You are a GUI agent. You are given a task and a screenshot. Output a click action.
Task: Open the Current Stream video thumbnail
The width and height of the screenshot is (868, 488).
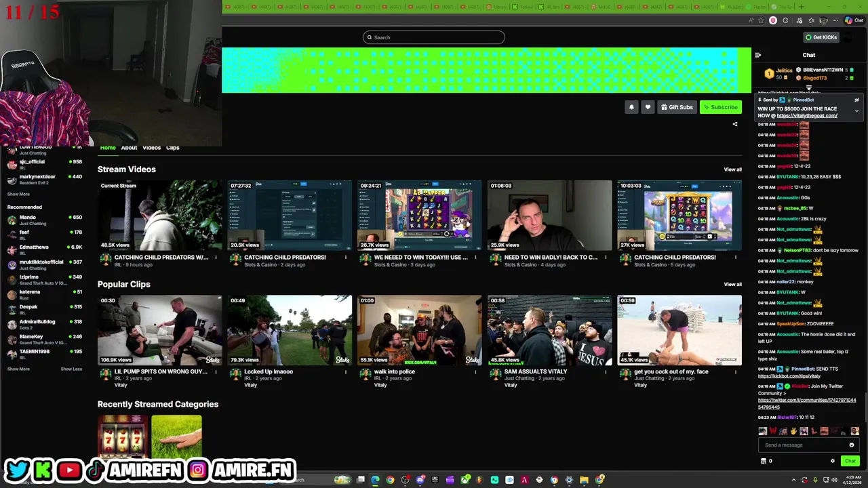[160, 216]
